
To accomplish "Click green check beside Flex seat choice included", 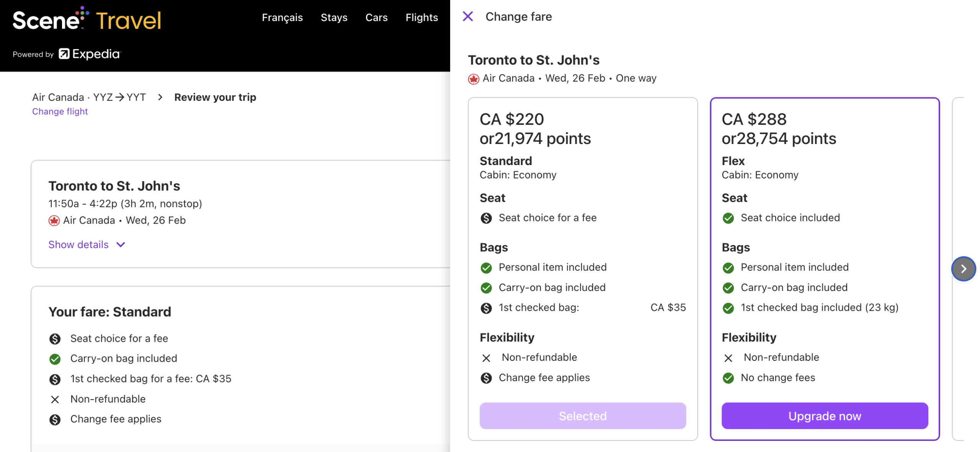I will [x=728, y=218].
